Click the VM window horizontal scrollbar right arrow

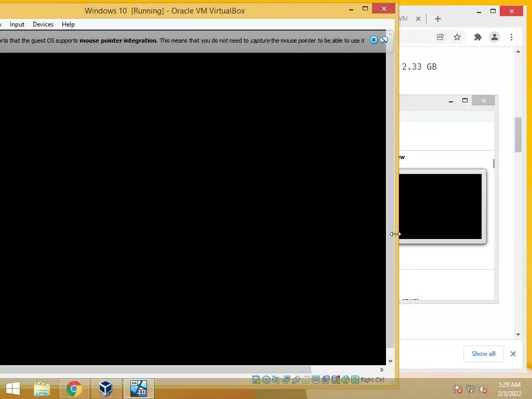[382, 369]
